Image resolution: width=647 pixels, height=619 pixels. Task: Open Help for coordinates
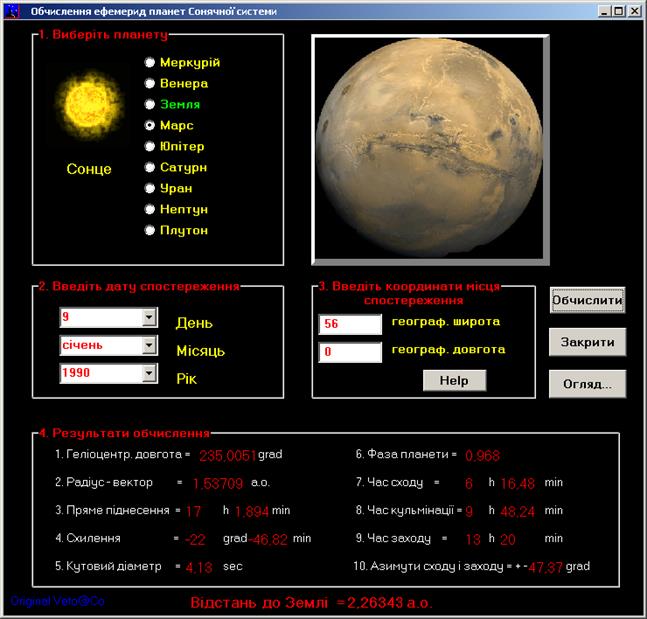[x=453, y=381]
